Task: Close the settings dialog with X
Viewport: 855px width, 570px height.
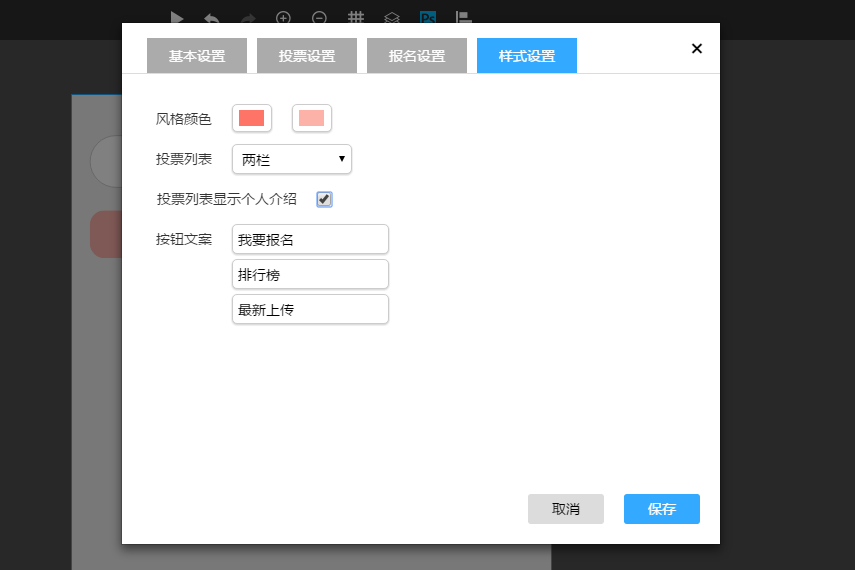Action: (x=696, y=49)
